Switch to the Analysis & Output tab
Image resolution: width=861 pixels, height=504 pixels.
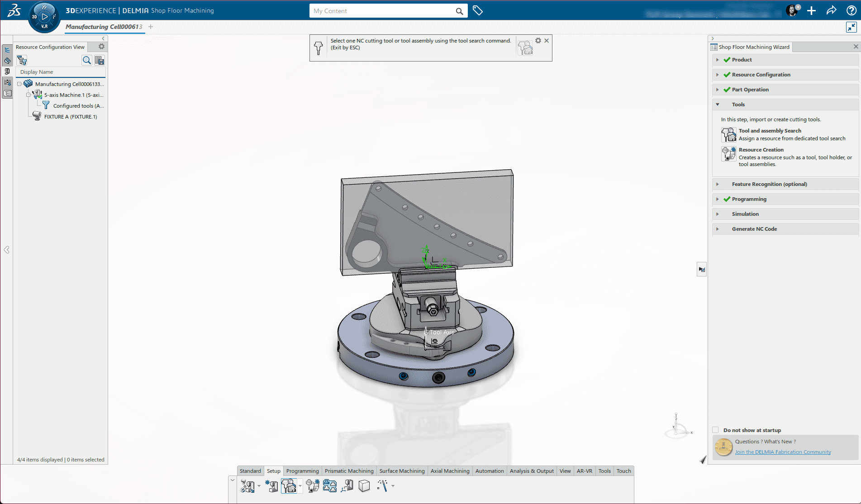(532, 471)
